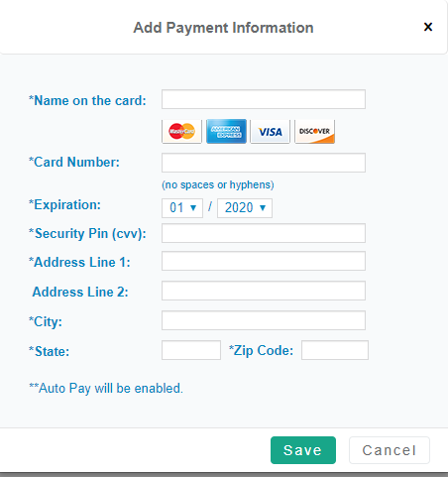Cancel adding payment information
This screenshot has height=477, width=448.
click(390, 450)
